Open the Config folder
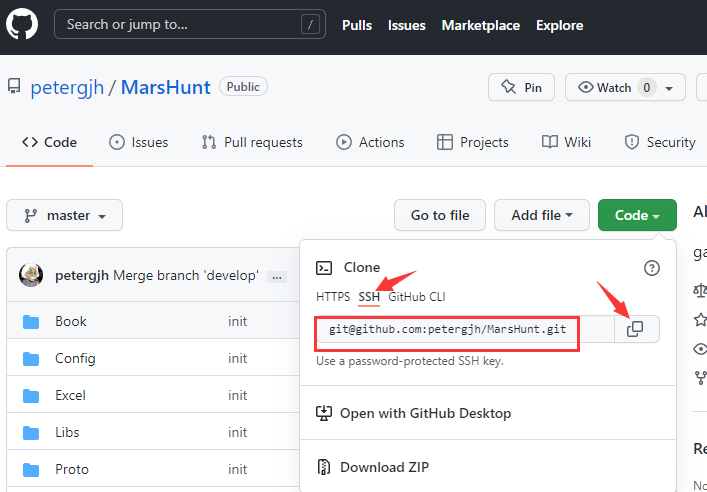The image size is (707, 492). (75, 359)
